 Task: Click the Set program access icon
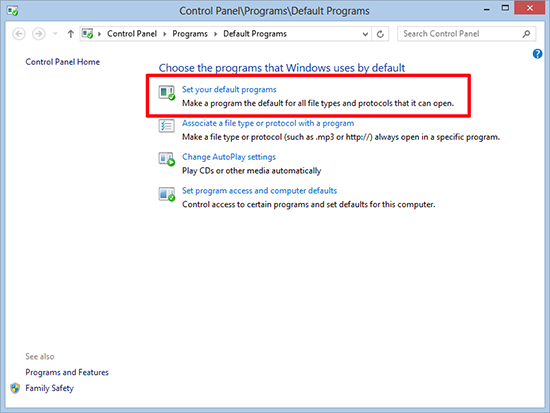click(167, 194)
